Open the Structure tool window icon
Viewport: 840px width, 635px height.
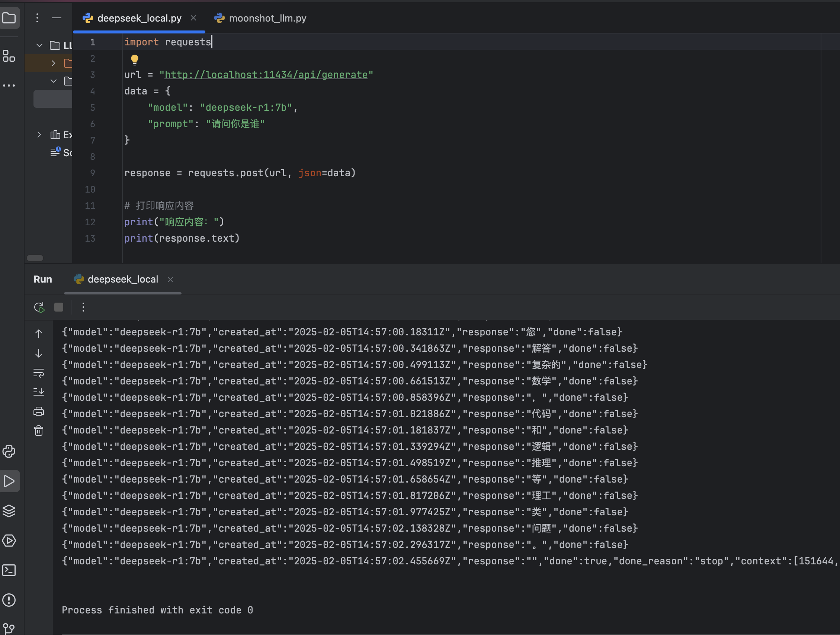(x=9, y=56)
